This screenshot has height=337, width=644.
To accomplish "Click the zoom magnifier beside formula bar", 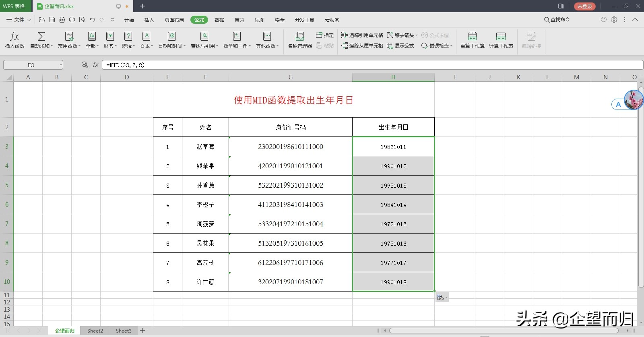I will click(85, 65).
